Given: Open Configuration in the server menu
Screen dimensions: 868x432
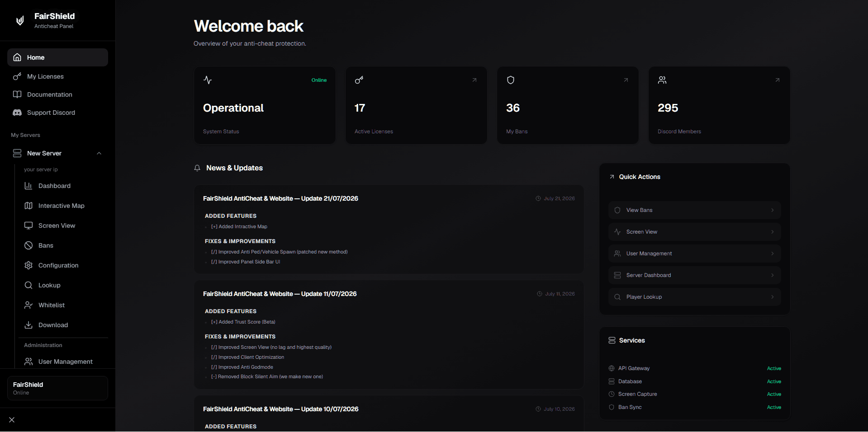Looking at the screenshot, I should point(63,265).
